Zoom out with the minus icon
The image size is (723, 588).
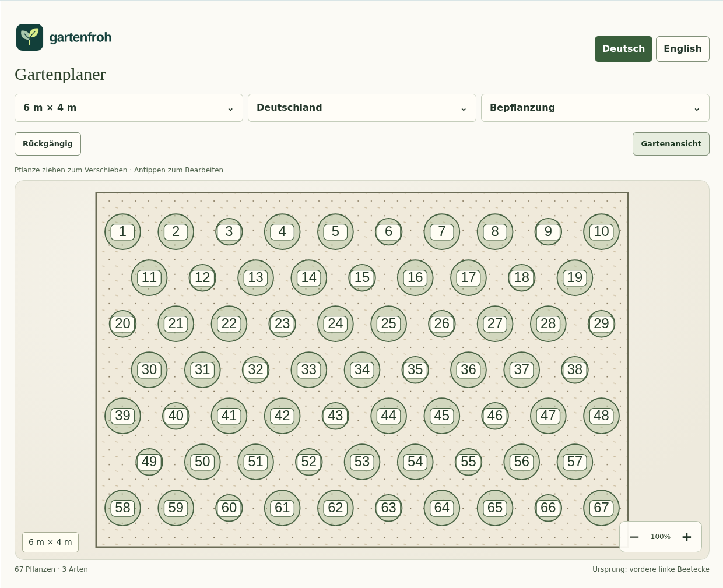coord(634,537)
